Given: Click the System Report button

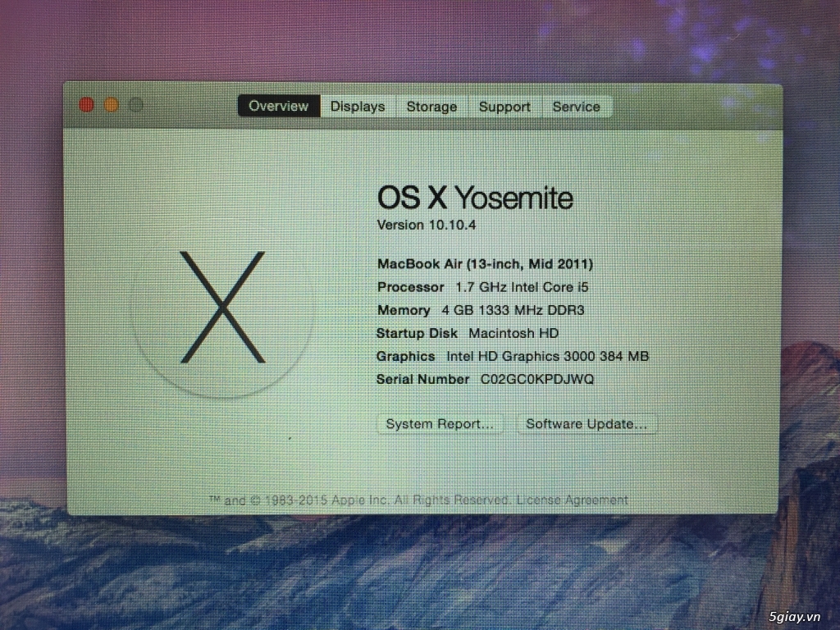Looking at the screenshot, I should tap(440, 424).
